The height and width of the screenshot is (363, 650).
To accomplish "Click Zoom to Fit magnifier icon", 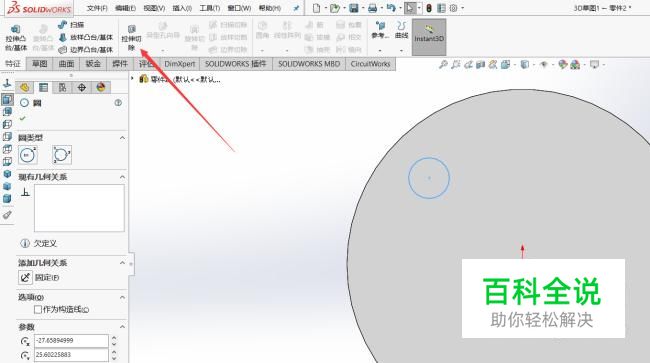I will [x=443, y=65].
